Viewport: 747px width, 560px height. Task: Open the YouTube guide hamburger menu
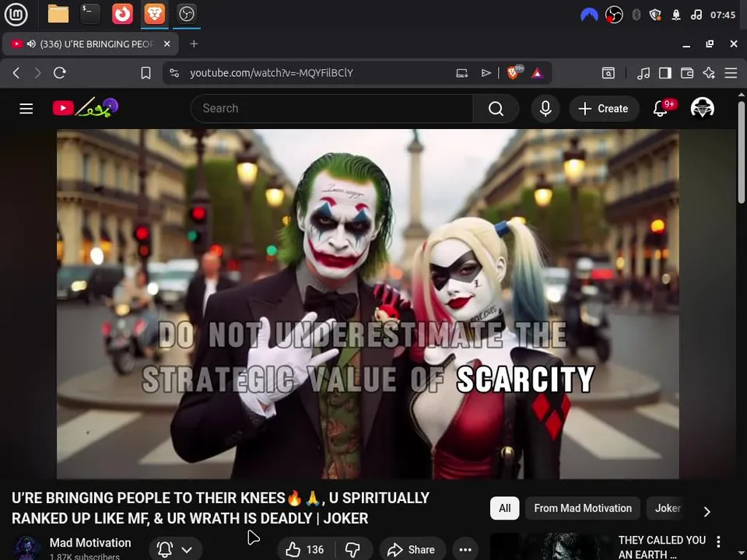pos(26,109)
